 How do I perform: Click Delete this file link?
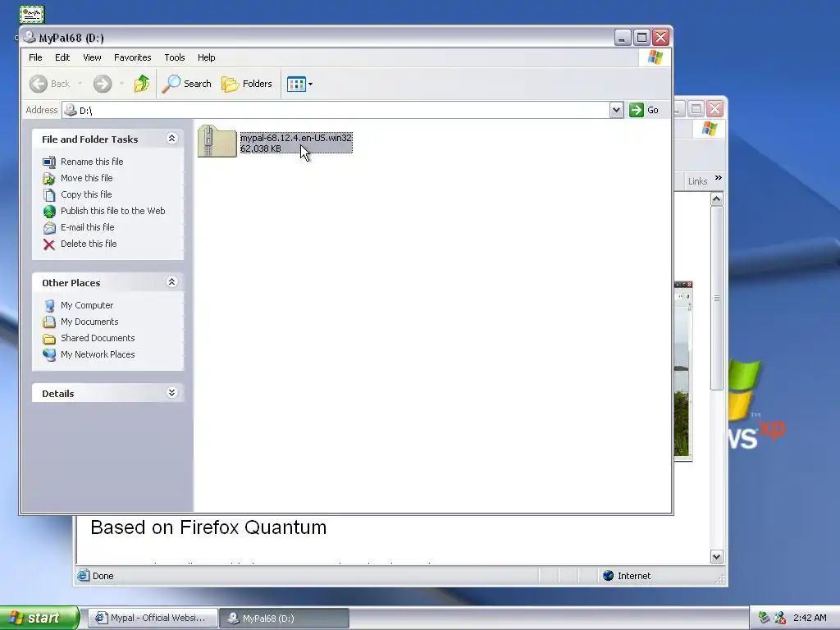click(x=89, y=244)
